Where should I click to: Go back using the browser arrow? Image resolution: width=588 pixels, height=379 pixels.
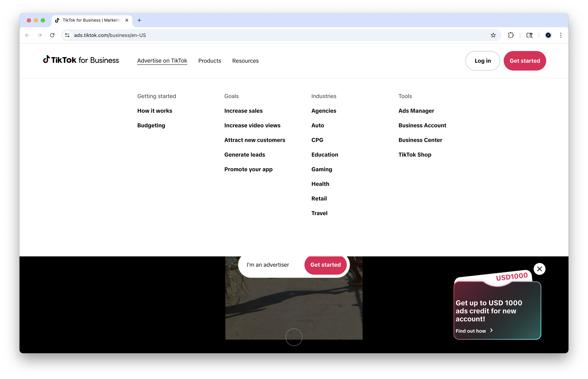coord(27,35)
